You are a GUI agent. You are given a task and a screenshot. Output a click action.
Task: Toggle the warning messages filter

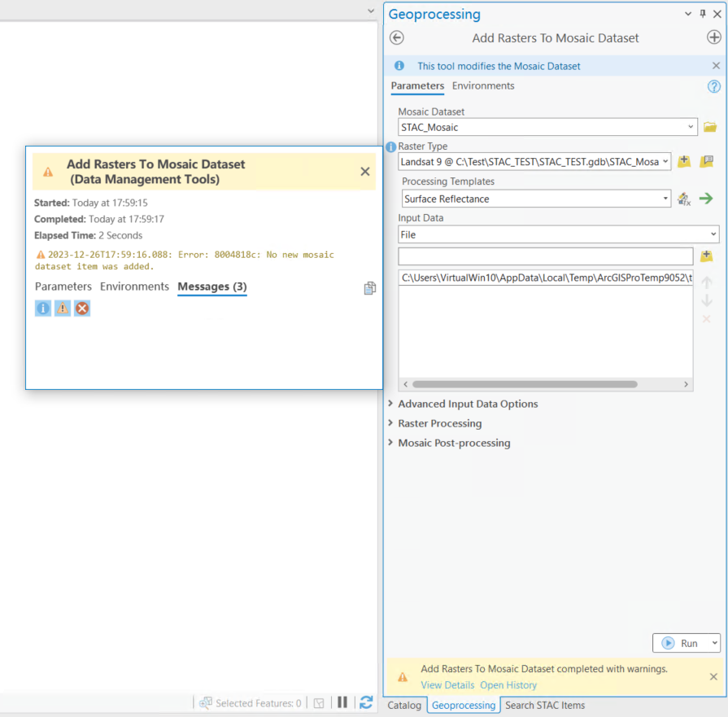point(63,308)
